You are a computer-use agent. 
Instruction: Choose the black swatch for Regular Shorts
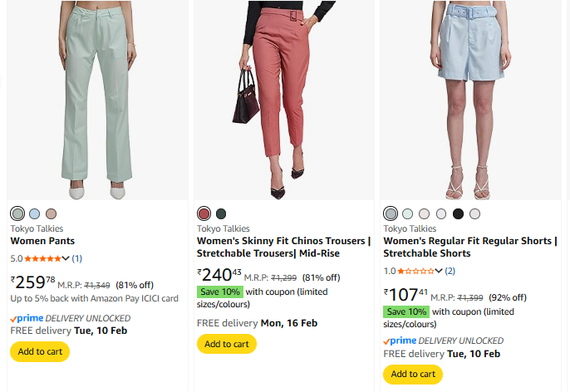pyautogui.click(x=458, y=213)
